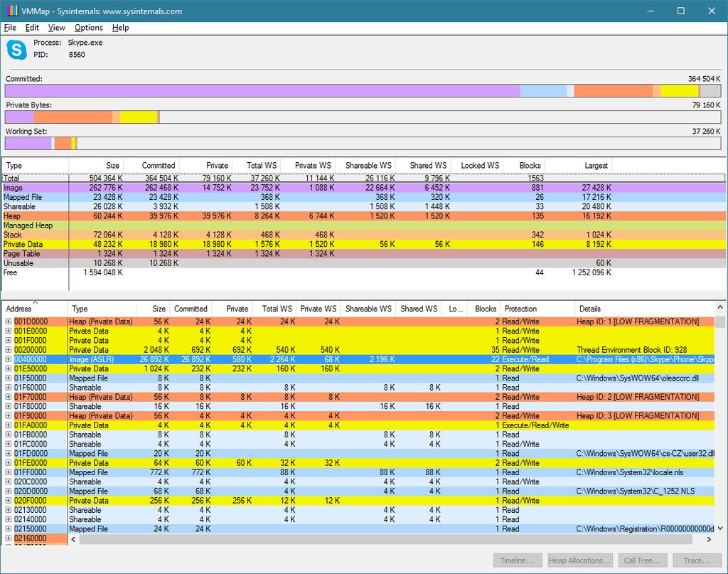Select the user32.dll cs-CZ path entry
Viewport: 728px width, 574px height.
[646, 453]
